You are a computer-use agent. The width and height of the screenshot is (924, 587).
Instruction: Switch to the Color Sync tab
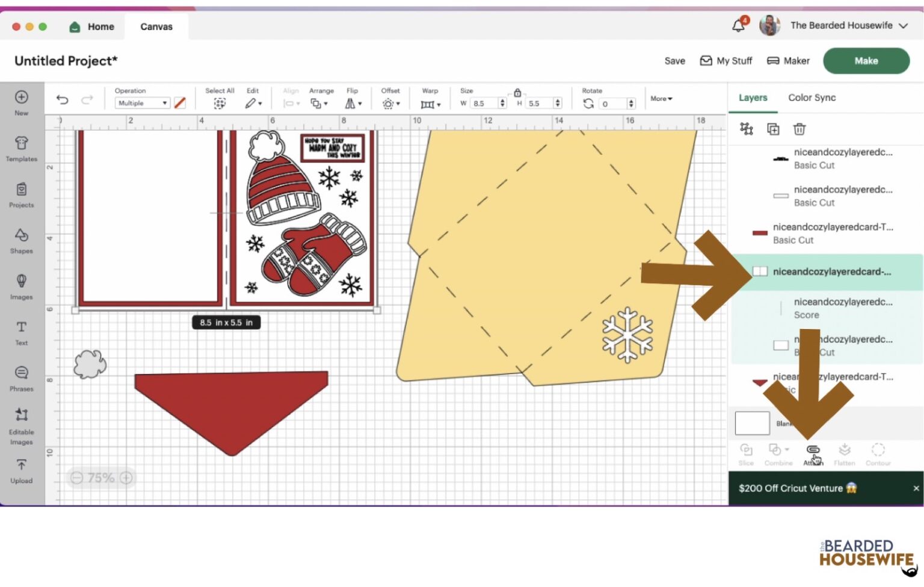click(812, 97)
